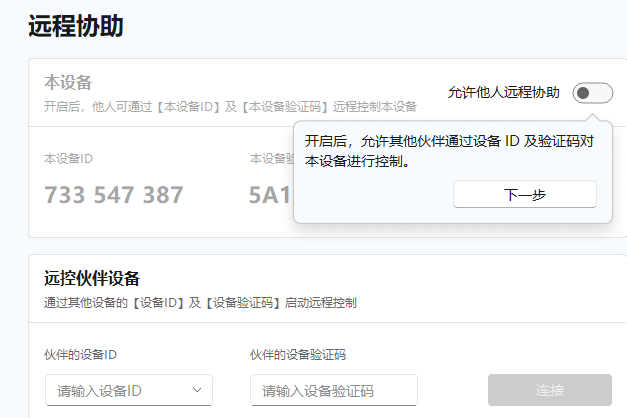Click the 本设备ID label
The height and width of the screenshot is (418, 627).
click(68, 159)
